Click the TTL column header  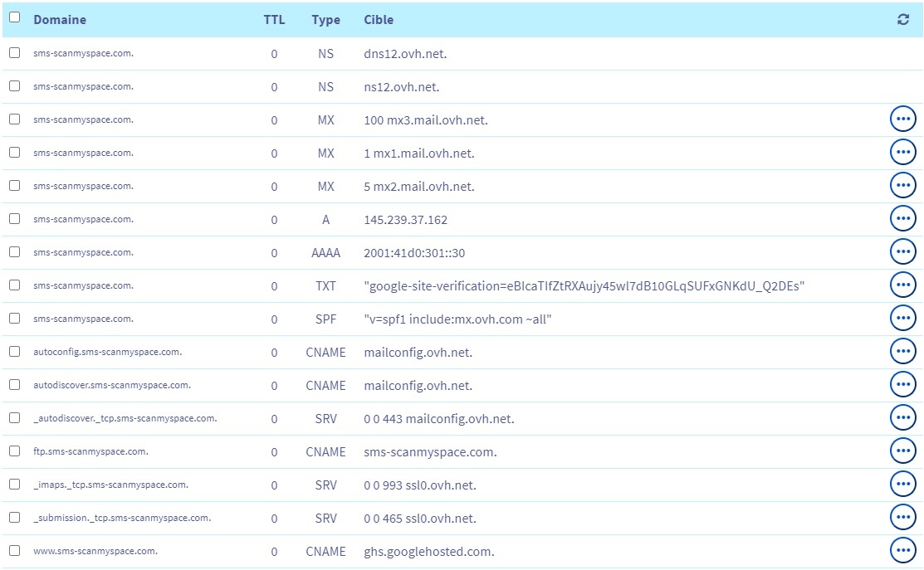click(274, 20)
